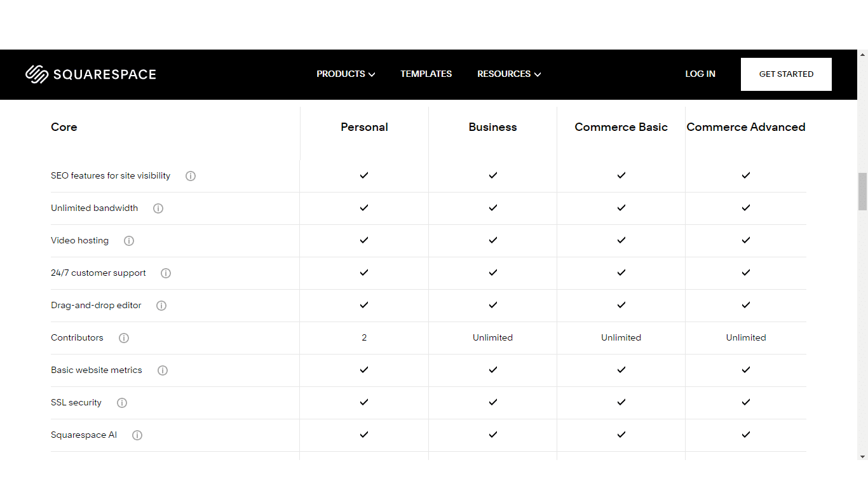Open info icon for SEO features
Viewport: 868px width, 488px height.
[191, 176]
